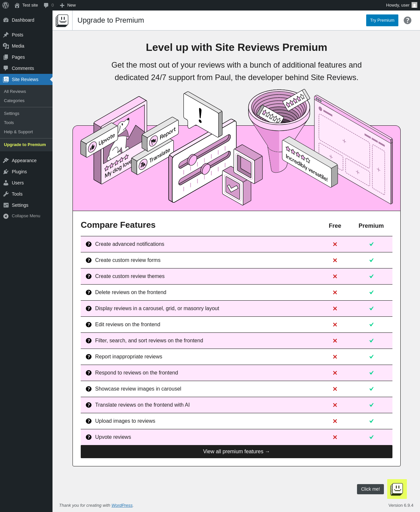The height and width of the screenshot is (512, 420).
Task: Click help icon for Create custom review forms
Action: [x=89, y=260]
